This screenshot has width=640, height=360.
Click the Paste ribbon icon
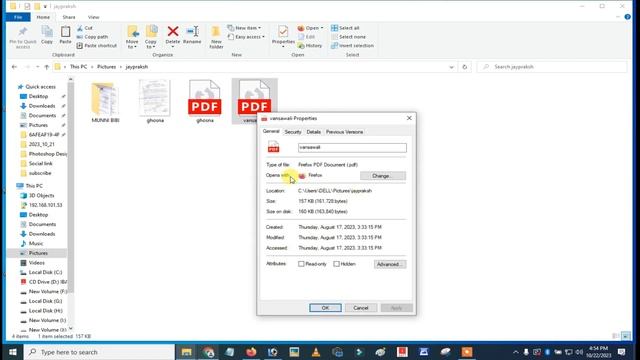click(x=65, y=32)
